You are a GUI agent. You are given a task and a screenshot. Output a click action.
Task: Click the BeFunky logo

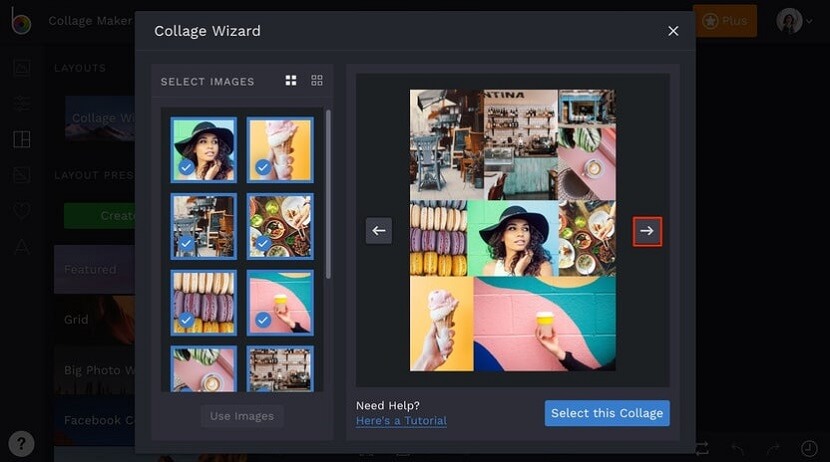[21, 21]
